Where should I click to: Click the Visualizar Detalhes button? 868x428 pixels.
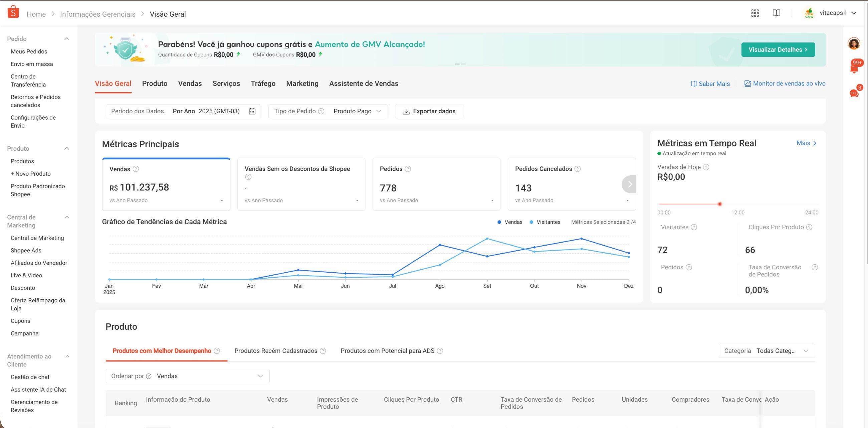(x=778, y=49)
